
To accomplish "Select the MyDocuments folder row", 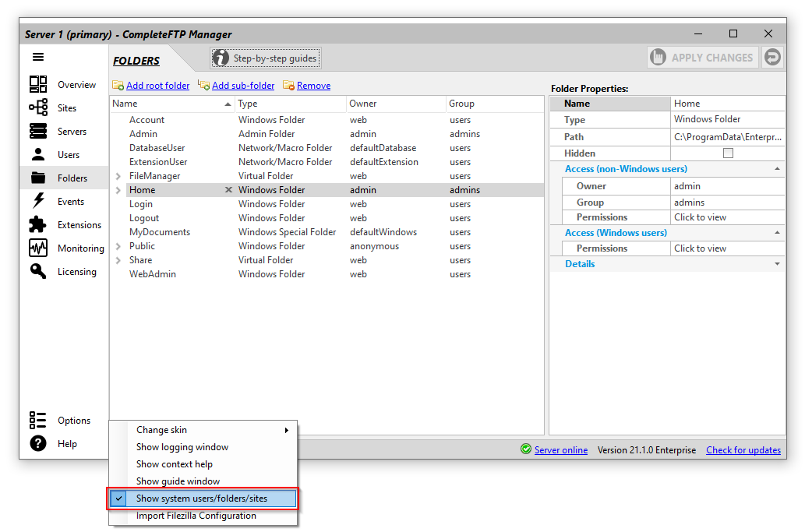I will click(x=327, y=232).
